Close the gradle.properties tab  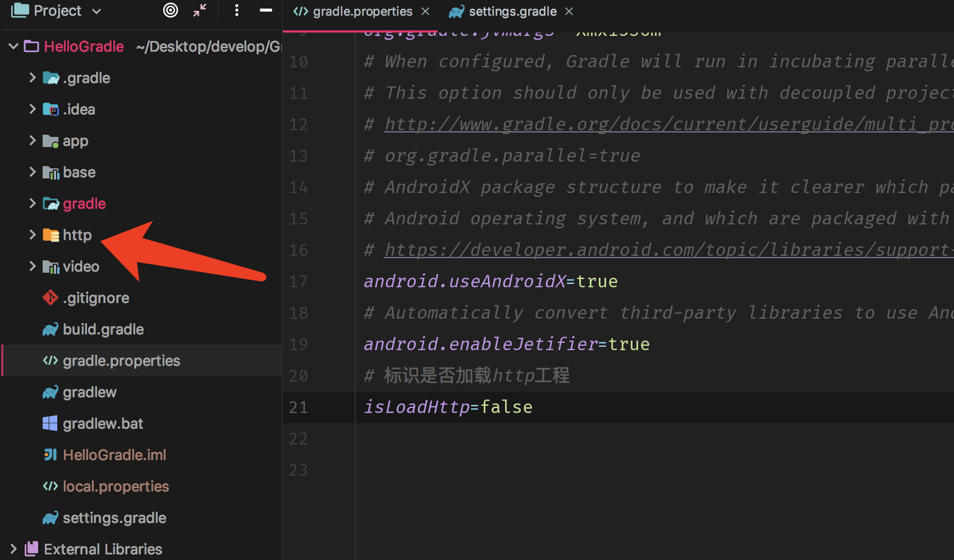(425, 11)
